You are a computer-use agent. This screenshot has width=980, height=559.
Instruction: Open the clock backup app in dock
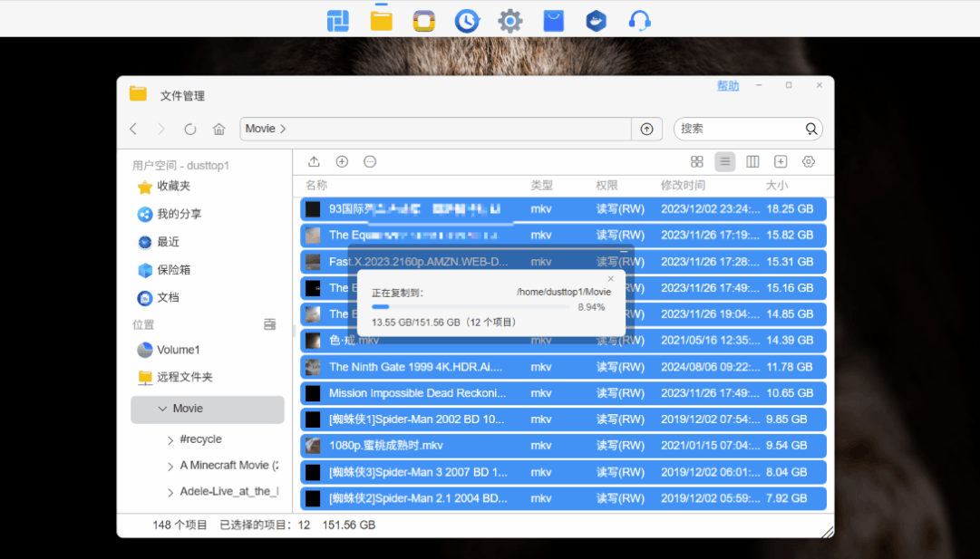point(467,21)
